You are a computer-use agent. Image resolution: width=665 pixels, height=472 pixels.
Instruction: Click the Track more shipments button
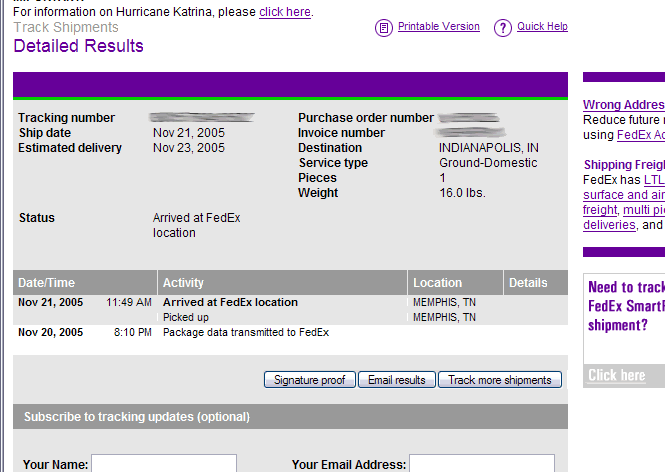click(x=500, y=380)
